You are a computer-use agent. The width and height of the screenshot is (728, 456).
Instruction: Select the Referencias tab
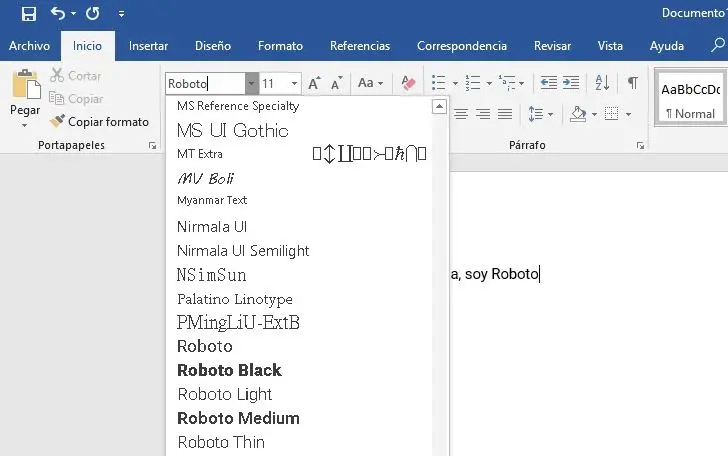click(x=360, y=46)
